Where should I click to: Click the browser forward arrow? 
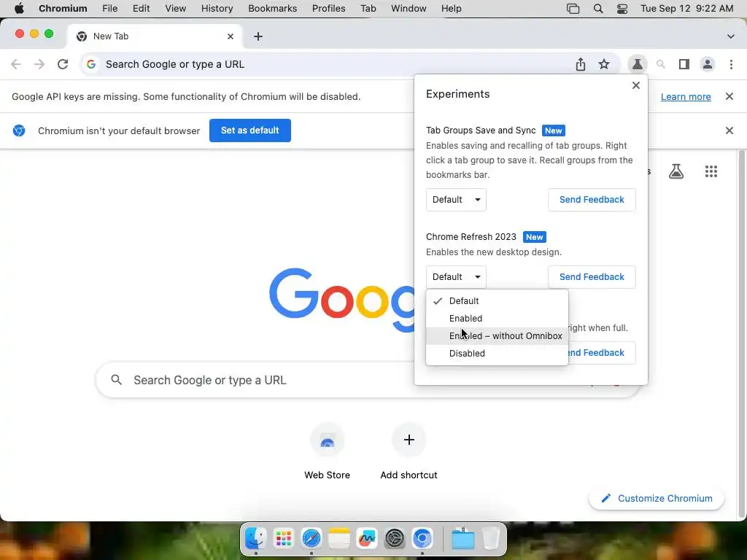[x=39, y=64]
